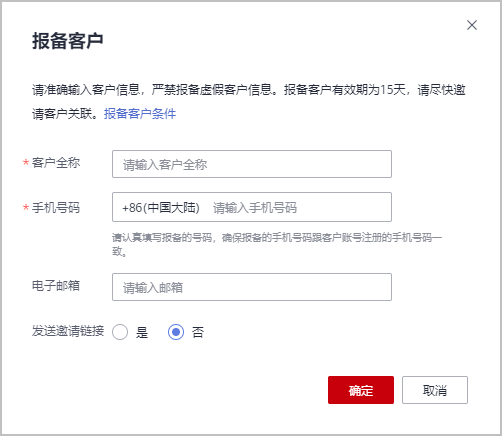Click the red asterisk beside 客户全称
The width and height of the screenshot is (502, 436).
26,163
